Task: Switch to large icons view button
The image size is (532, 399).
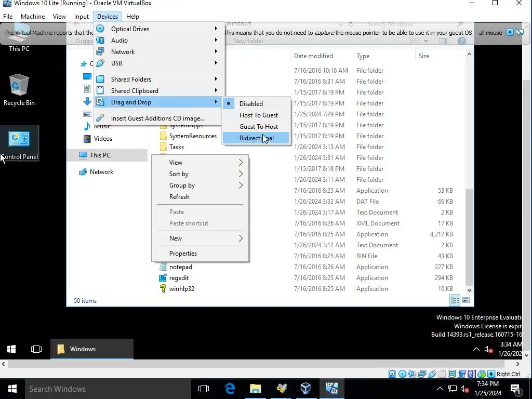Action: click(x=466, y=300)
